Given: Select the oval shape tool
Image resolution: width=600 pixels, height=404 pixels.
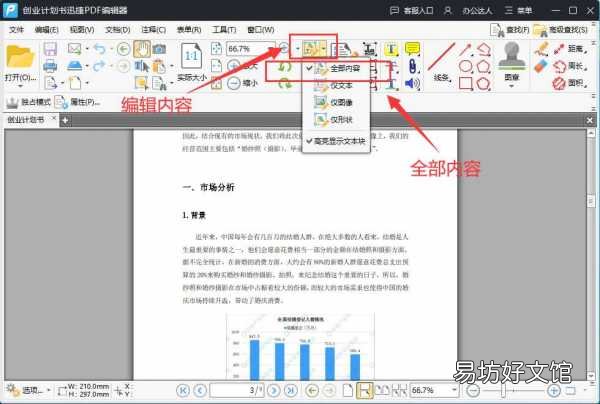Looking at the screenshot, I should [465, 66].
